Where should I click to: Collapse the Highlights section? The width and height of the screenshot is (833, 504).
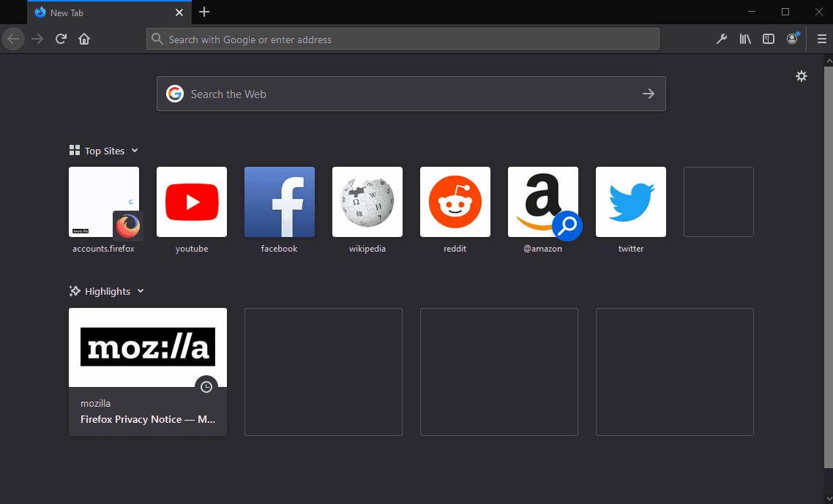pos(140,291)
